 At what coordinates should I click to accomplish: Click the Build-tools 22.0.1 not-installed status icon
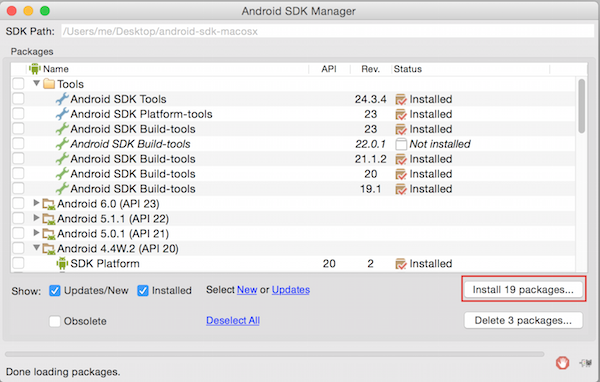point(401,144)
